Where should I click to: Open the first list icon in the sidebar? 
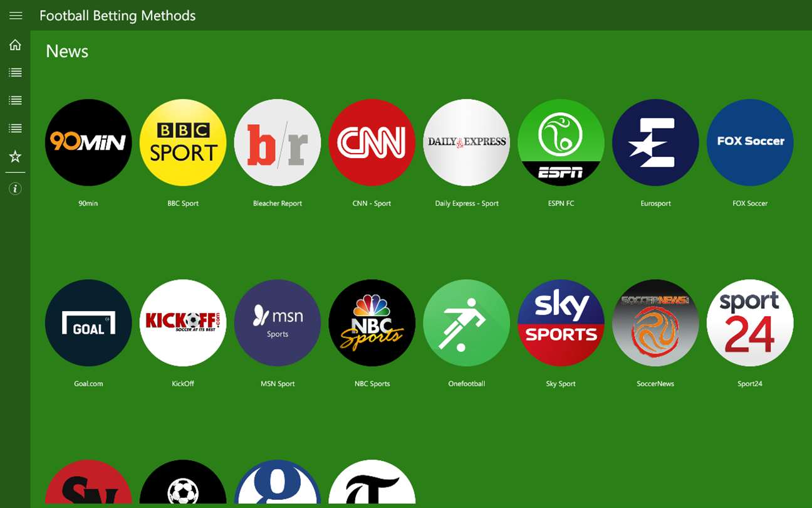pyautogui.click(x=15, y=73)
